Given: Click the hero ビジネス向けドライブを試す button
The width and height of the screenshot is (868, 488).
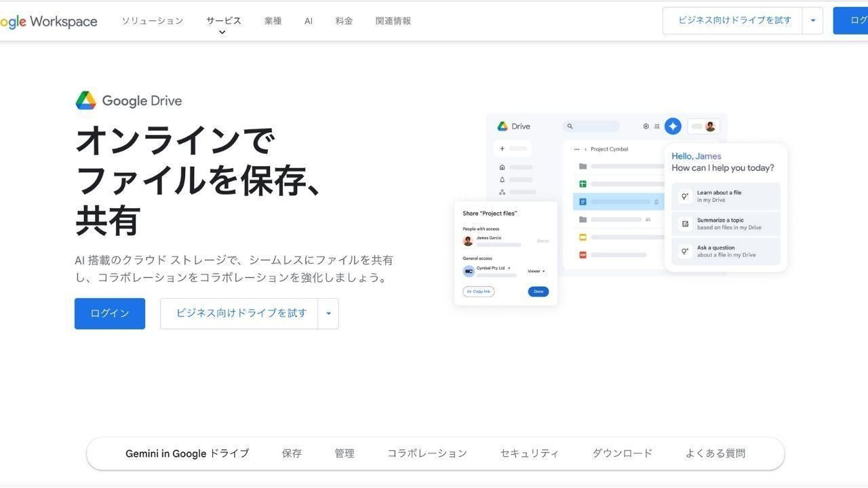Looking at the screenshot, I should 239,313.
